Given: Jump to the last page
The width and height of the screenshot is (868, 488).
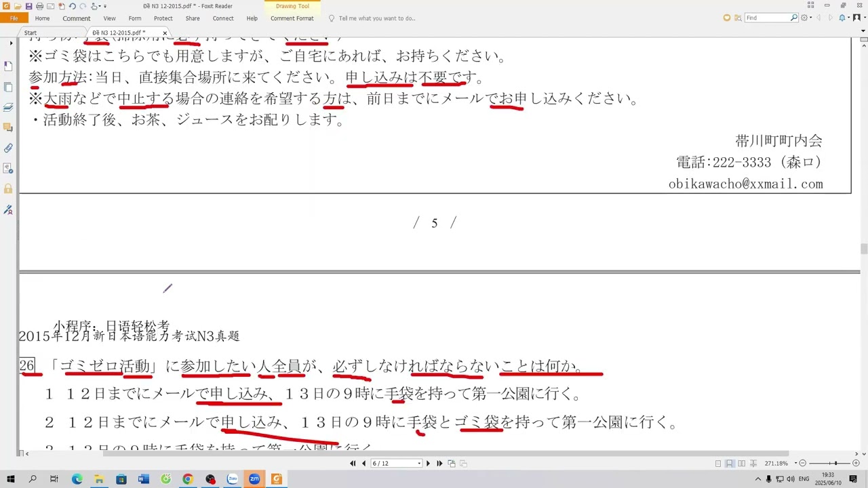Looking at the screenshot, I should click(x=439, y=463).
